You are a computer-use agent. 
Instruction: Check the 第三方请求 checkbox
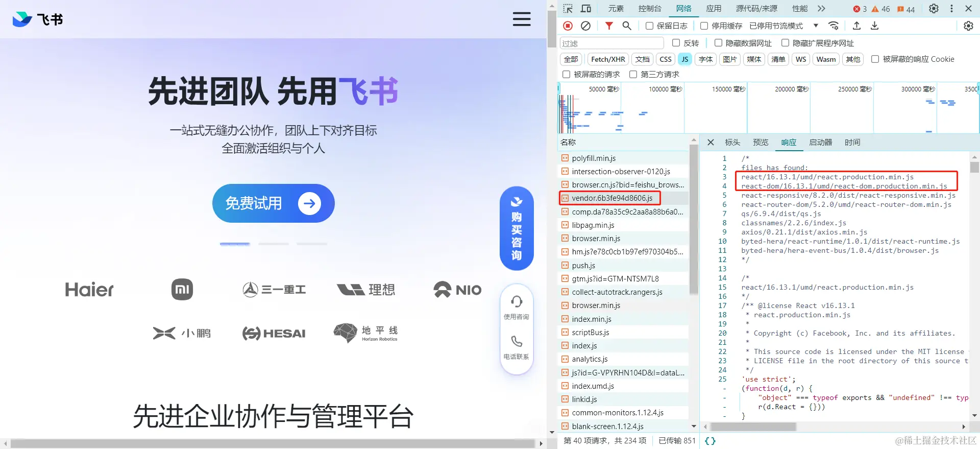tap(633, 75)
